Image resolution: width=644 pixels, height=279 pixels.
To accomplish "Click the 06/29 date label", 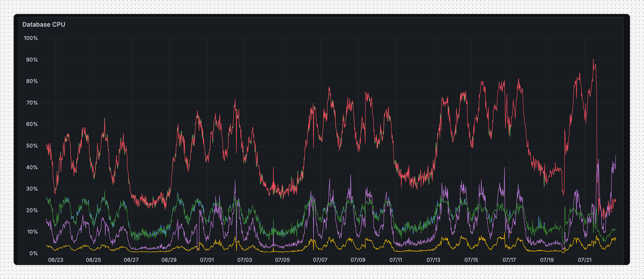I will (169, 260).
